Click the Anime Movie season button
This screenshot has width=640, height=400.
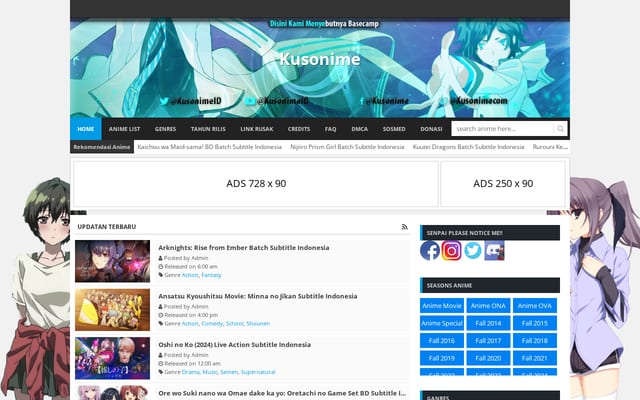coord(442,306)
